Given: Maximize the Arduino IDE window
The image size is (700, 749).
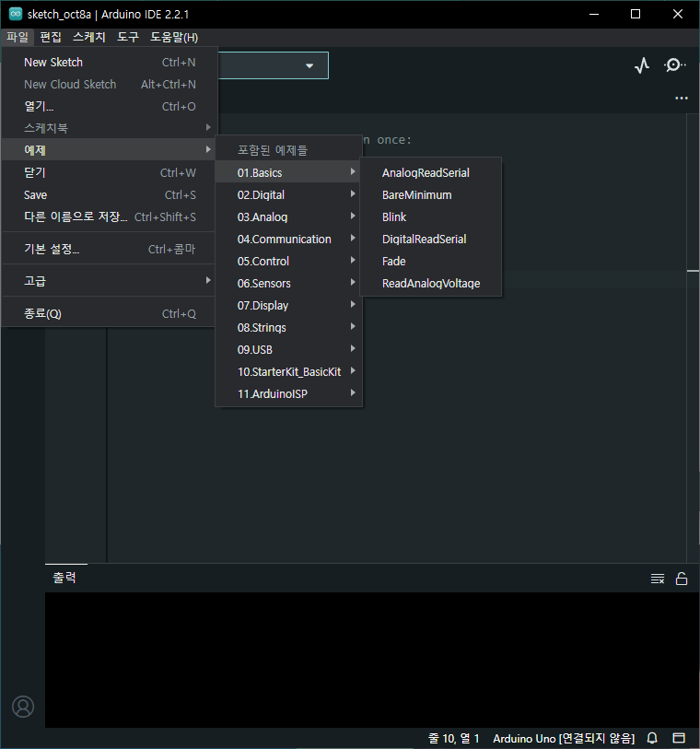Looking at the screenshot, I should click(636, 15).
